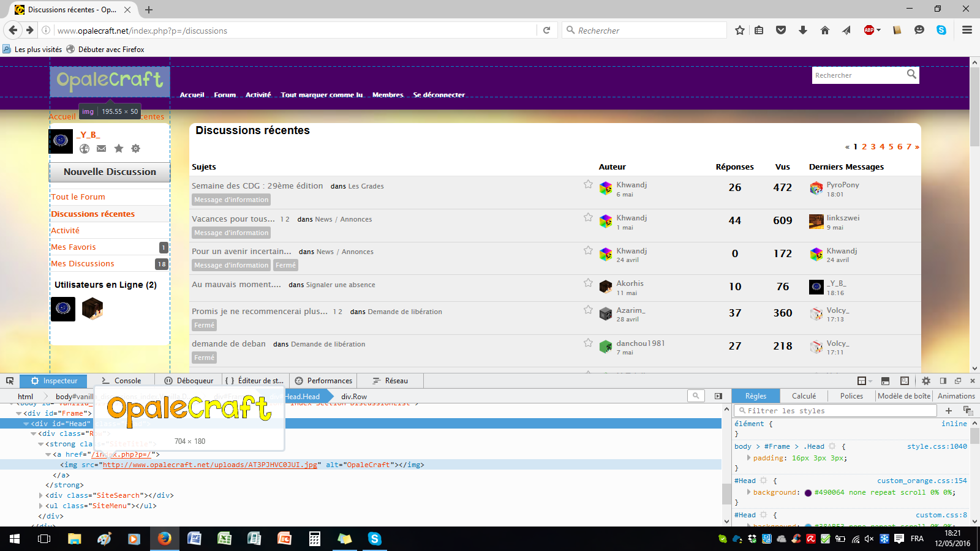This screenshot has height=551, width=980.
Task: Open the Mes Favoris link
Action: pyautogui.click(x=73, y=247)
